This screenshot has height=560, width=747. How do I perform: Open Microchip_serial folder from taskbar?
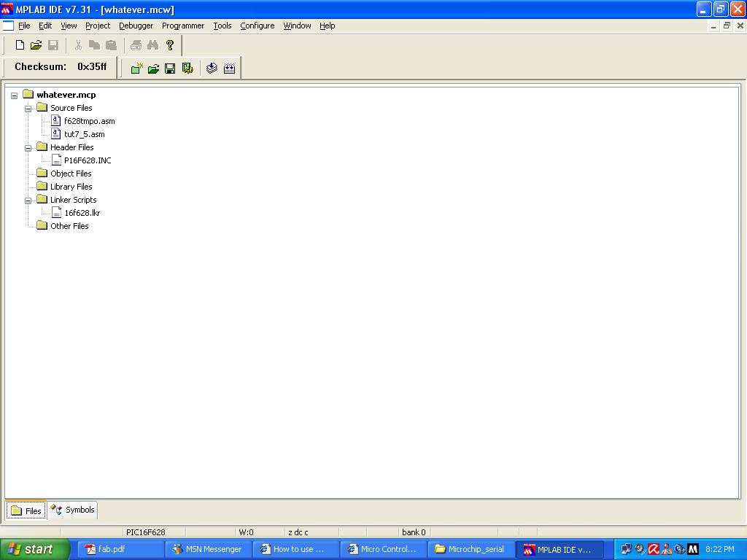click(471, 549)
